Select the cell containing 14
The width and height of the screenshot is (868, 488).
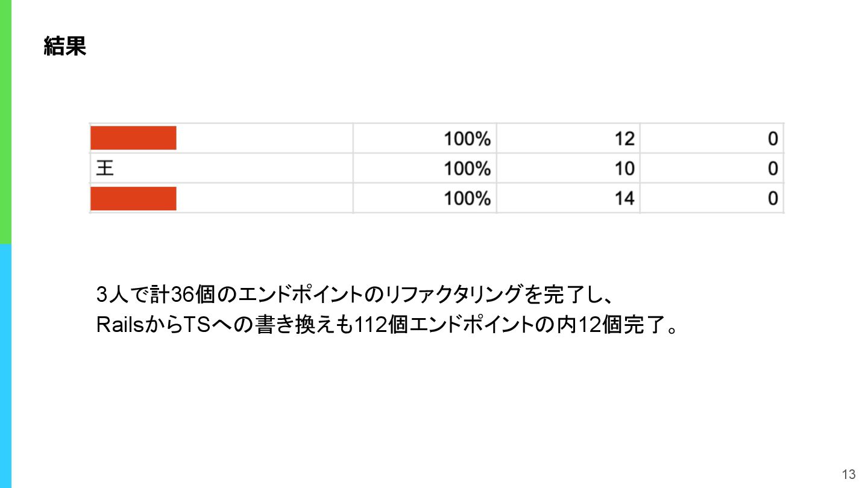(x=568, y=198)
